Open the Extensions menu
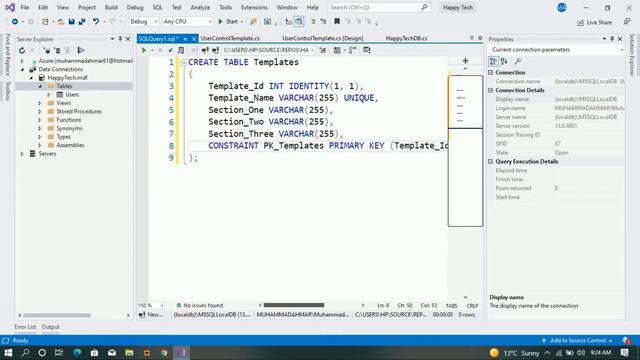This screenshot has width=640, height=360. pyautogui.click(x=254, y=7)
